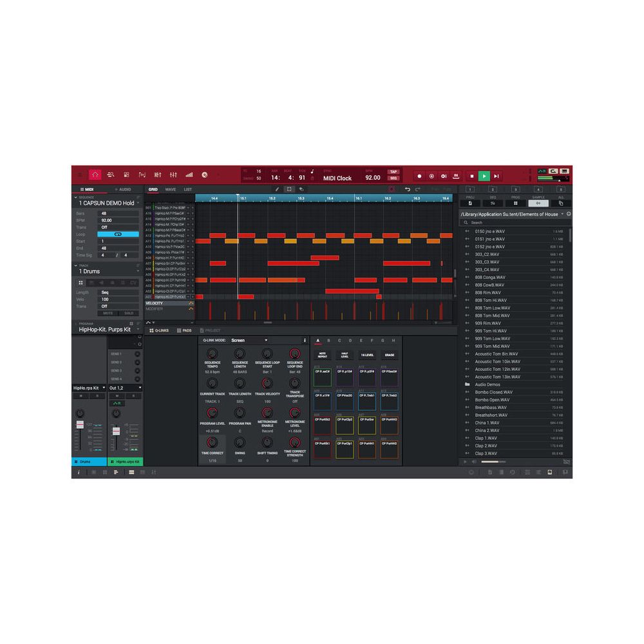
Task: Click the Sequence Tempo Q-Link knob
Action: point(212,354)
